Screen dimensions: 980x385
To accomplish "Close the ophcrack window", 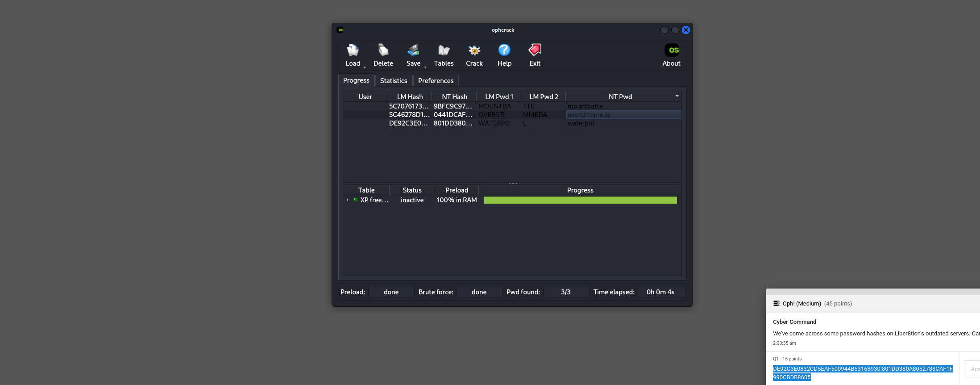I will [686, 30].
